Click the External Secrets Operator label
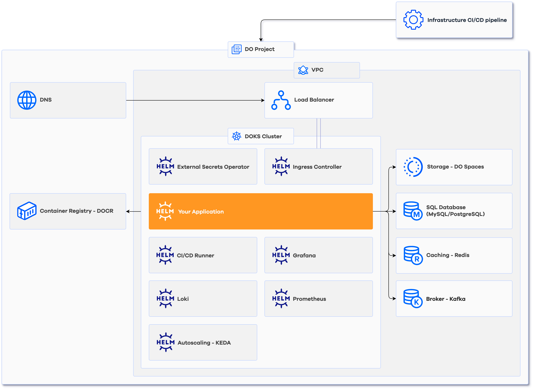 click(213, 167)
